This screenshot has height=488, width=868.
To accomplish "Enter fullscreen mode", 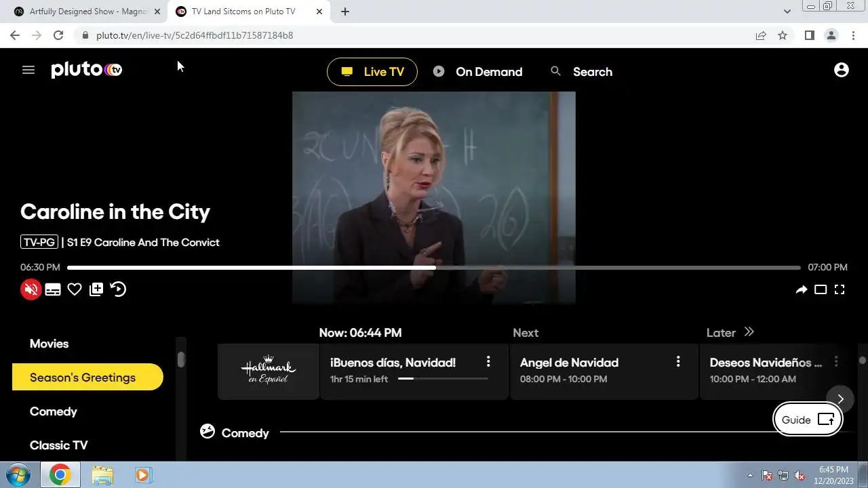I will coord(840,290).
